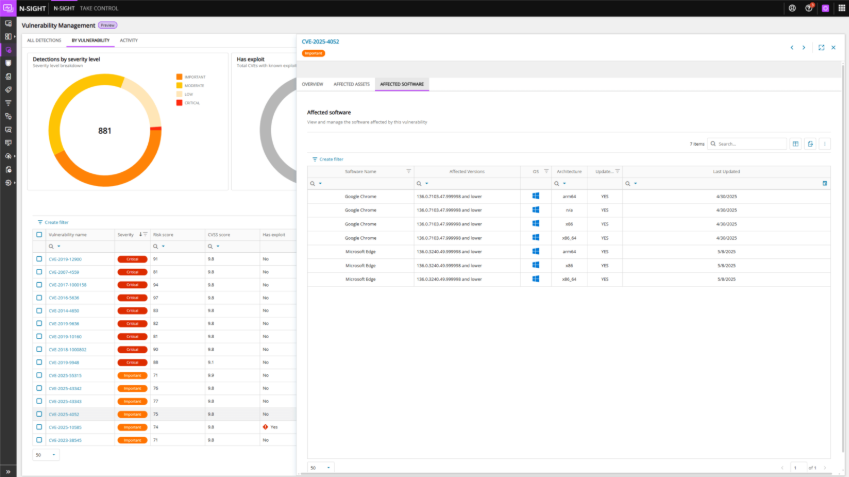Check the select-all checkbox in vulnerability table header

(39, 234)
